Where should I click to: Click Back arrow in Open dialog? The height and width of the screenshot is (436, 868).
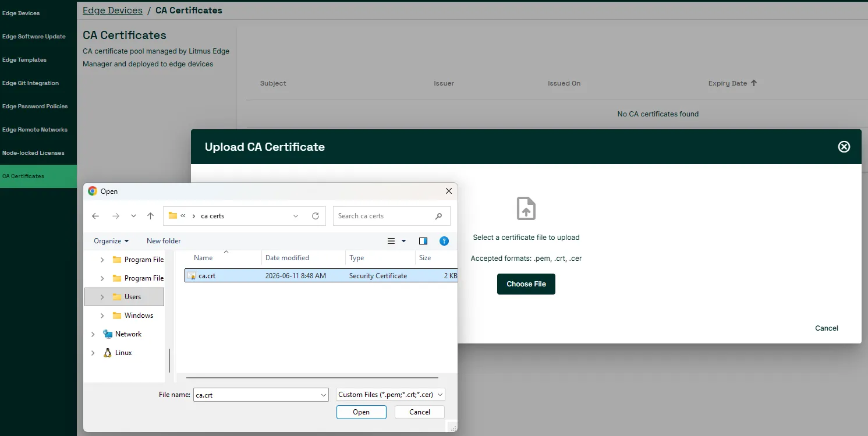95,216
